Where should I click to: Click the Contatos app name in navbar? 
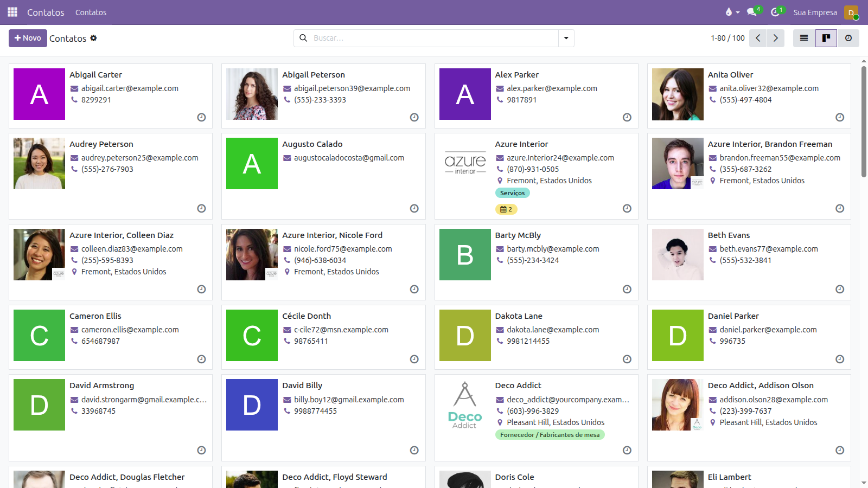[x=46, y=12]
